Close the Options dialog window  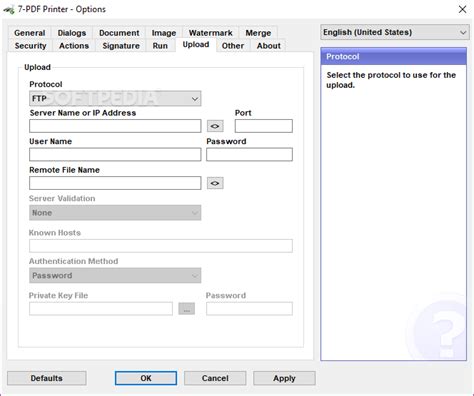[x=462, y=9]
